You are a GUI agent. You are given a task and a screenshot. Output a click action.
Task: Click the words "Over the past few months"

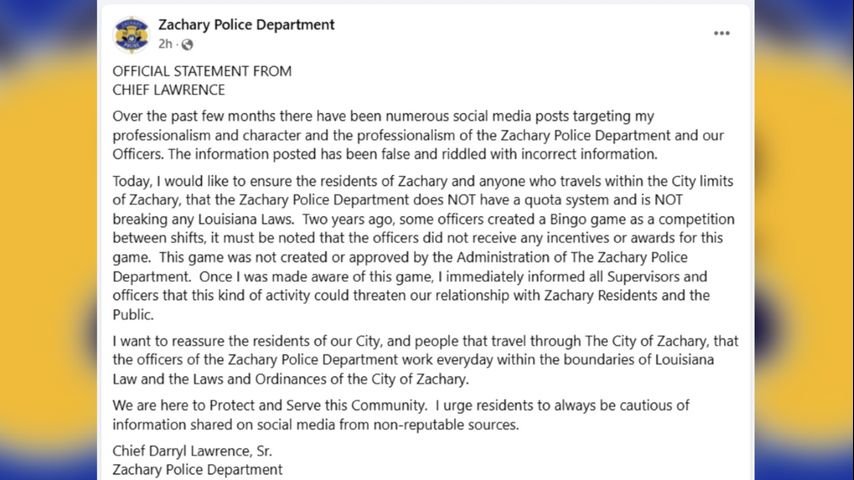tap(191, 117)
